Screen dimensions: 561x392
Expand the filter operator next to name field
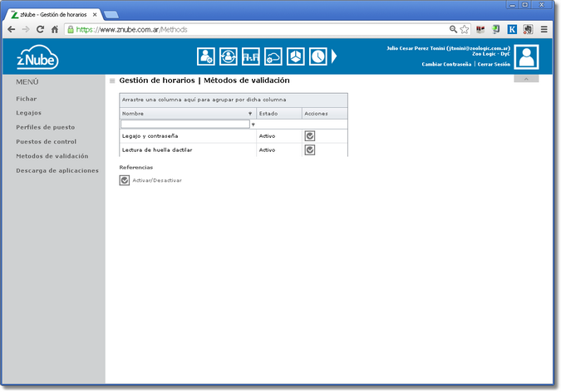pyautogui.click(x=253, y=125)
